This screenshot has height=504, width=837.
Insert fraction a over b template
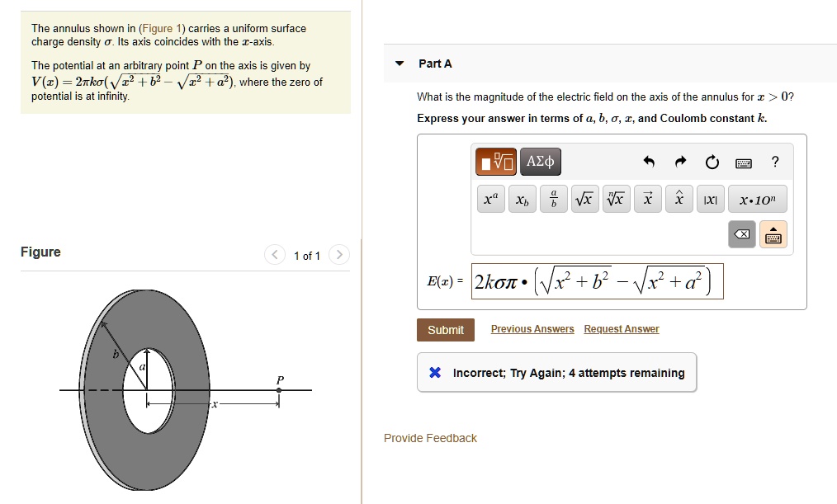point(554,199)
